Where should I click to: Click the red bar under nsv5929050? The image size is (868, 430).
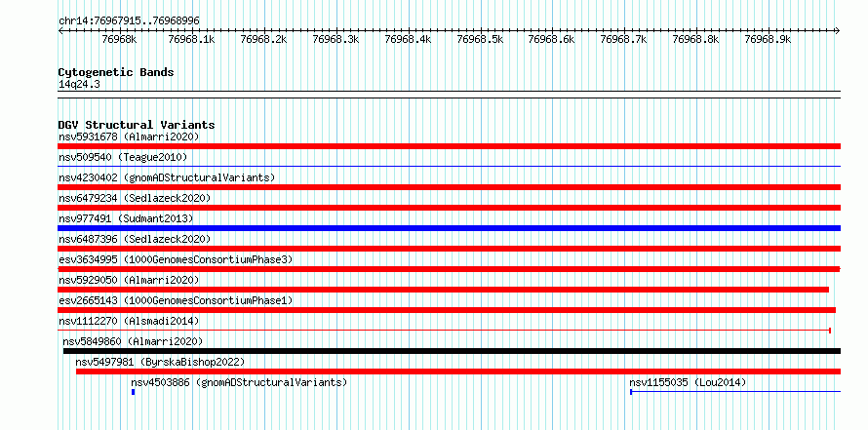pos(444,290)
